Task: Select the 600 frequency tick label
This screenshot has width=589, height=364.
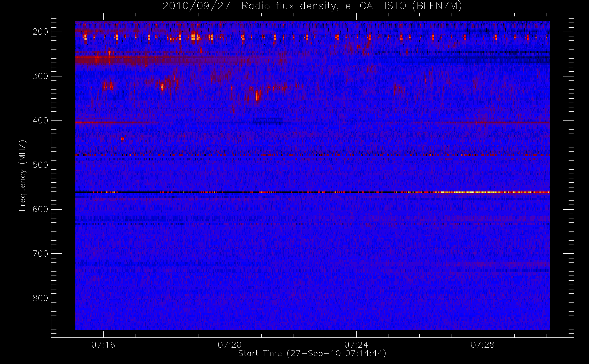Action: tap(40, 209)
